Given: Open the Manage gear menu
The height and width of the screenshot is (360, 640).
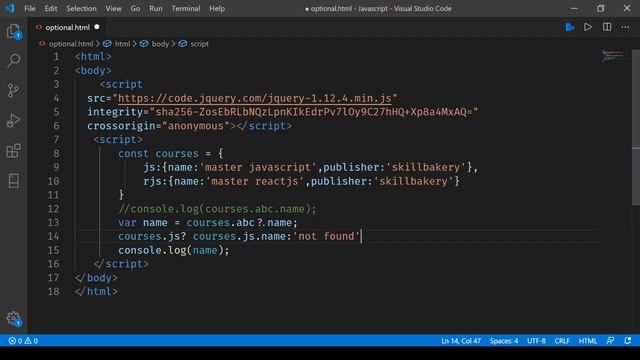Looking at the screenshot, I should [x=13, y=318].
